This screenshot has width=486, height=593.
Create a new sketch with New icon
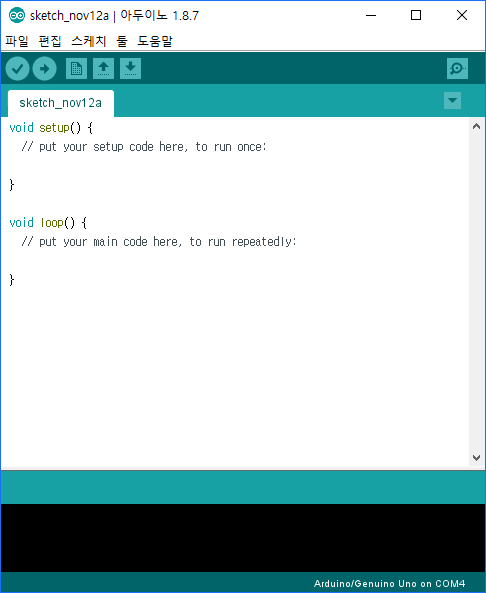coord(76,68)
